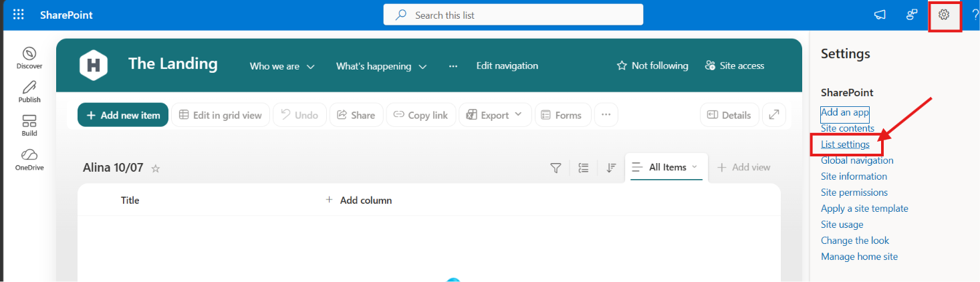Image resolution: width=980 pixels, height=282 pixels.
Task: Open Add an app link
Action: pos(845,112)
